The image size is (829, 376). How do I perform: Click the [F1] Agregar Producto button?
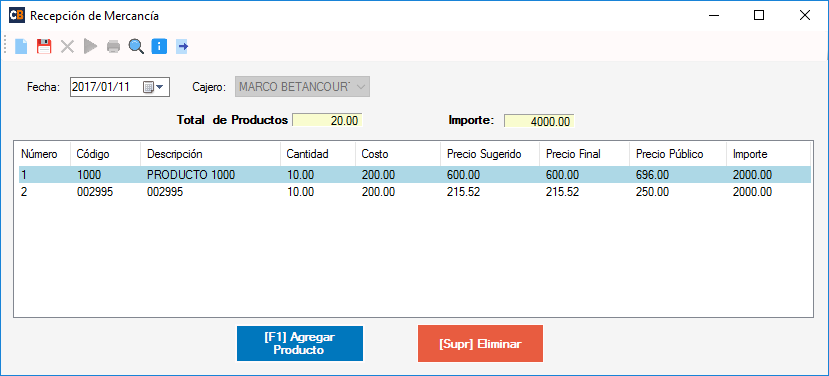point(300,344)
